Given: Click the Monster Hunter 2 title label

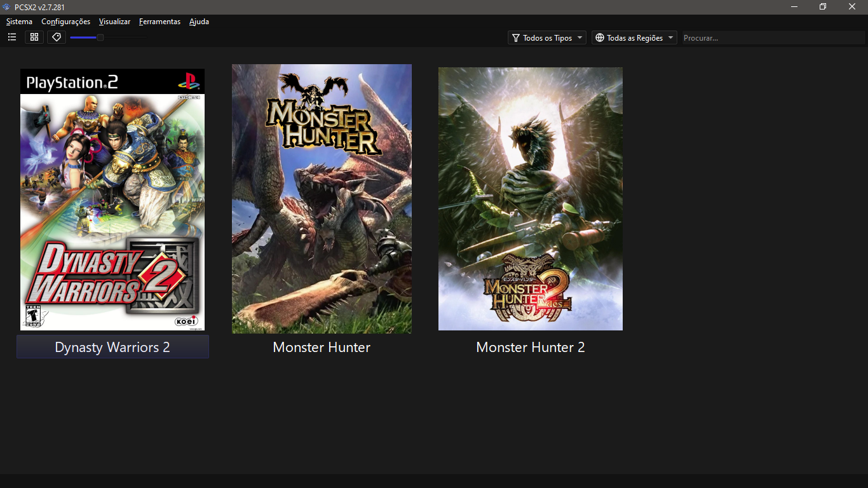Looking at the screenshot, I should pyautogui.click(x=531, y=347).
